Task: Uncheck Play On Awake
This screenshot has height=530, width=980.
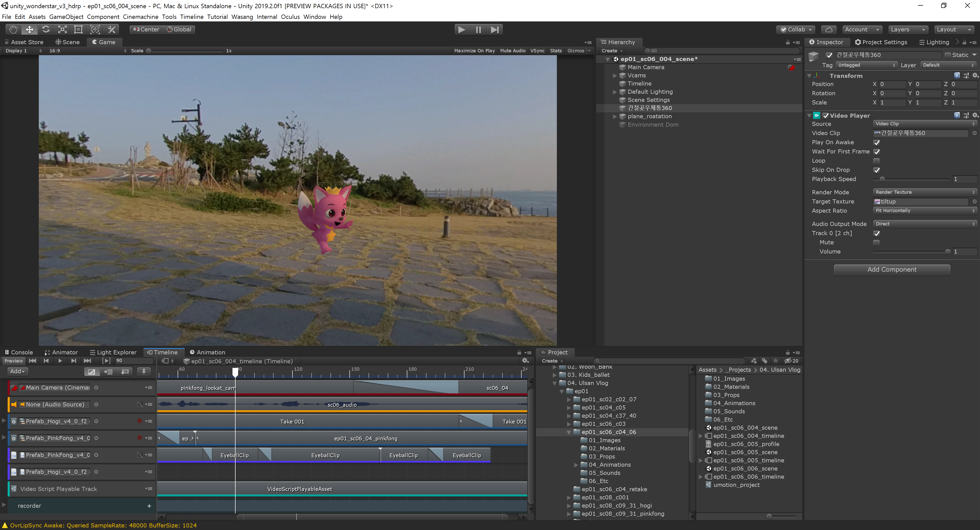Action: [x=877, y=142]
